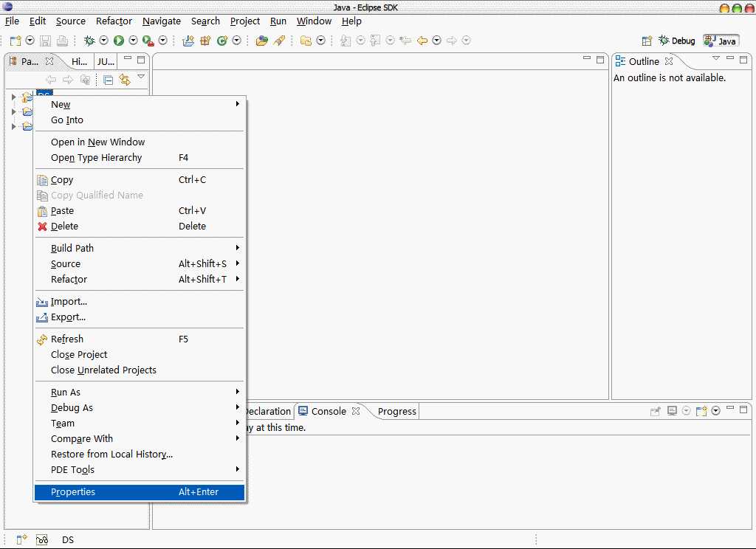
Task: Select Restore from Local History...
Action: pos(140,454)
